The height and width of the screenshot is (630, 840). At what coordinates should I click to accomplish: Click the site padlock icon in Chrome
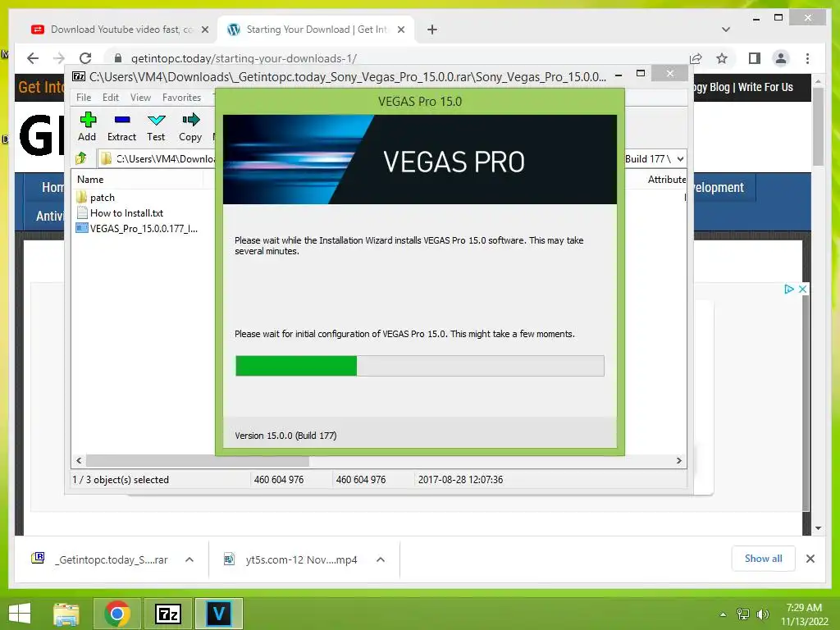[x=118, y=58]
